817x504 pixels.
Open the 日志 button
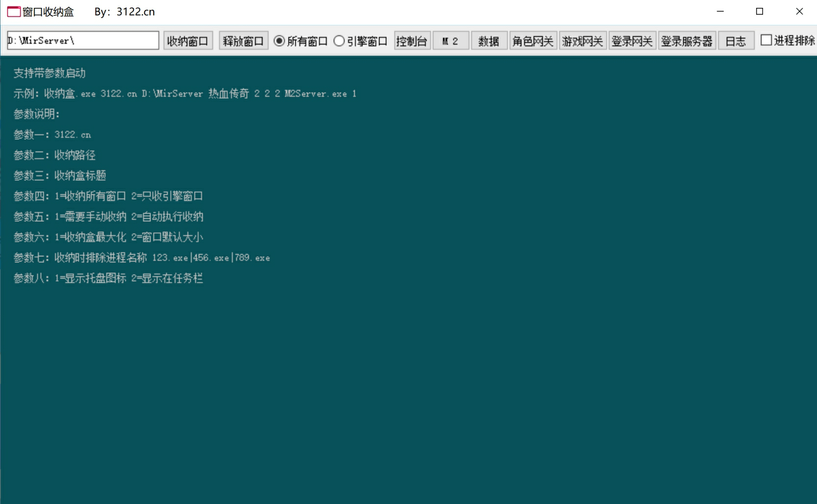pyautogui.click(x=736, y=41)
